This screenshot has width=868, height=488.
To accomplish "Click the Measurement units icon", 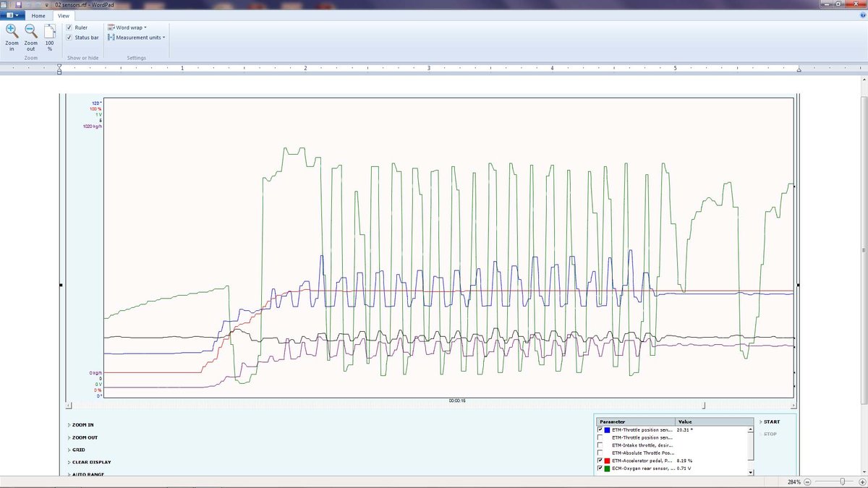I will (111, 37).
